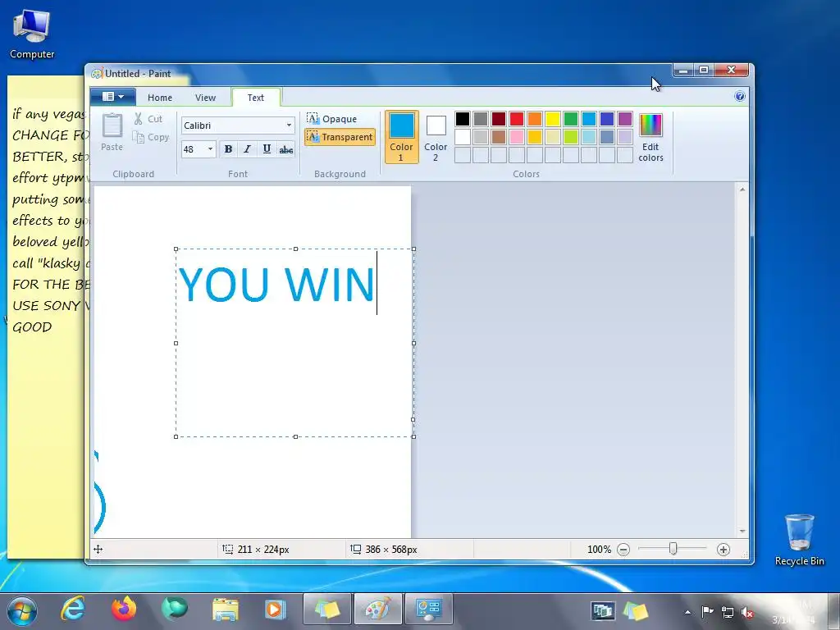Pick the green color swatch
Screen dimensions: 840x630
(571, 118)
